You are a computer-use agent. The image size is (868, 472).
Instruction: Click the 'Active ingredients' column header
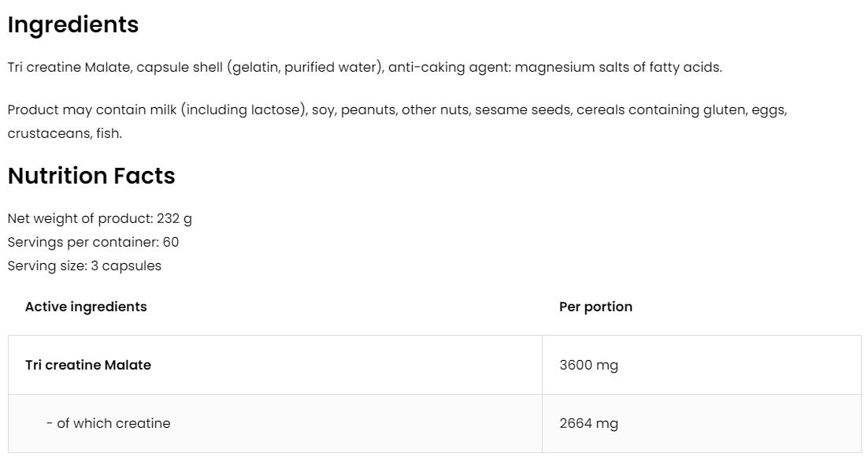(86, 307)
